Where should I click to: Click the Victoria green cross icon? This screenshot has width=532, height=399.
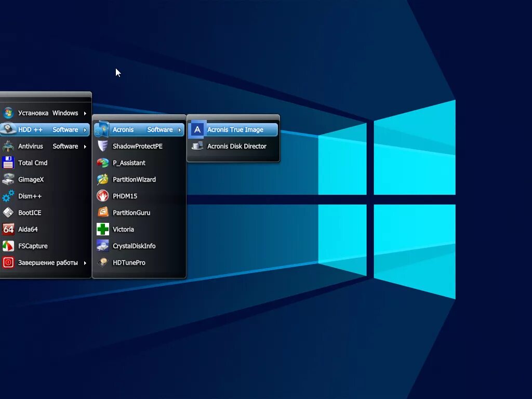(102, 229)
